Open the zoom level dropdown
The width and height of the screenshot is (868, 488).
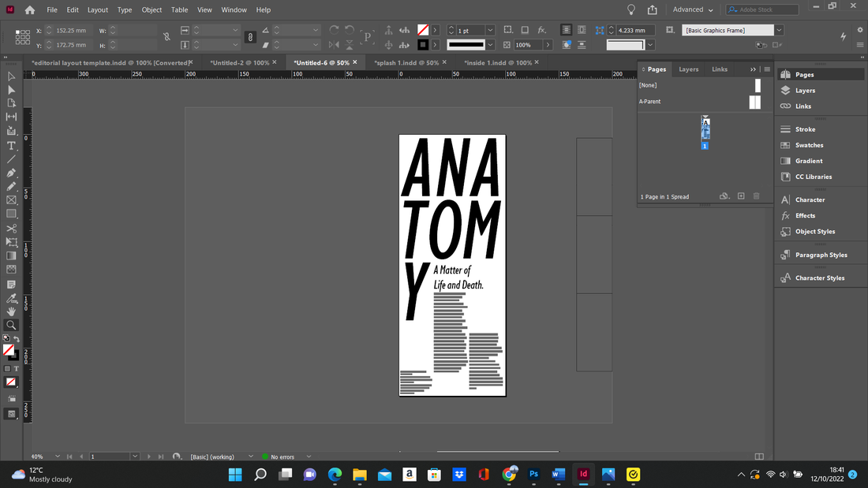(57, 456)
